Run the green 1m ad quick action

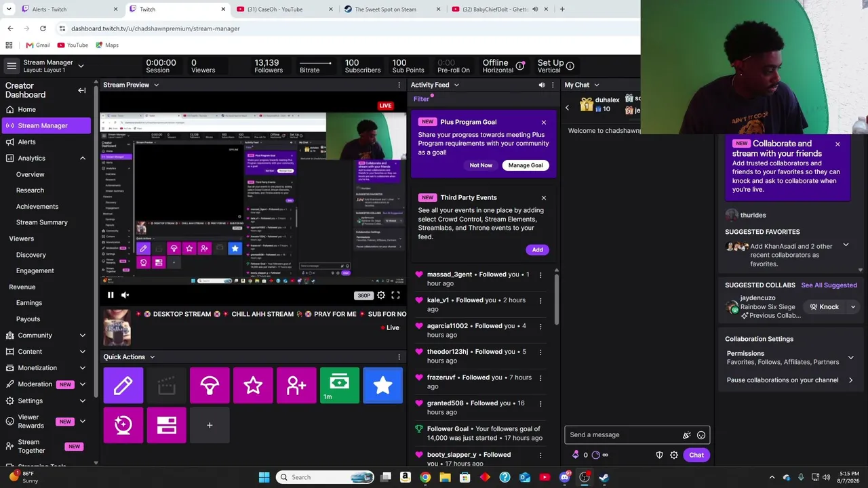point(340,386)
